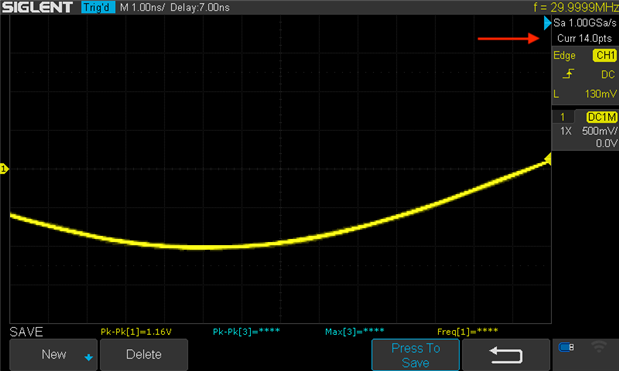619x371 pixels.
Task: Click the return back arrow button
Action: pyautogui.click(x=506, y=355)
